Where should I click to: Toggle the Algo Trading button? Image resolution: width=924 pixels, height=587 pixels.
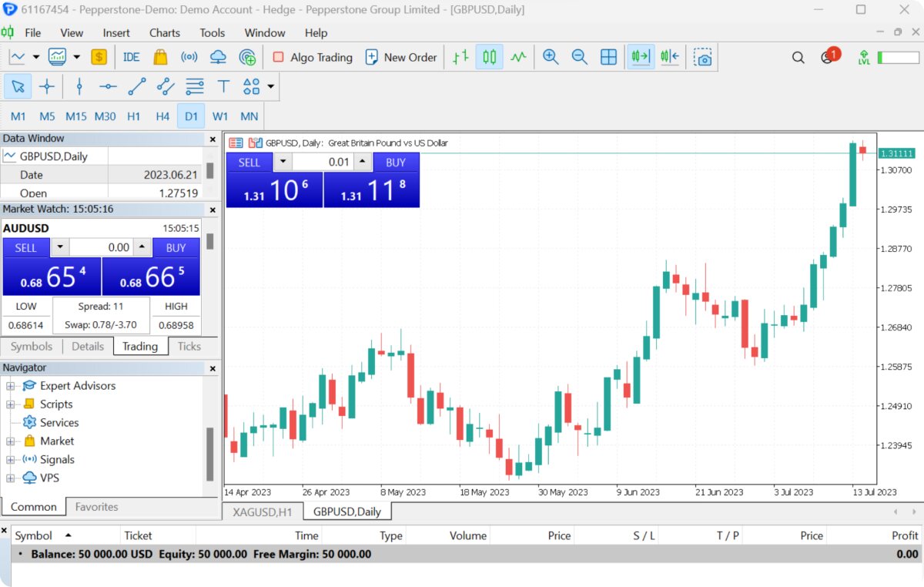pos(313,57)
